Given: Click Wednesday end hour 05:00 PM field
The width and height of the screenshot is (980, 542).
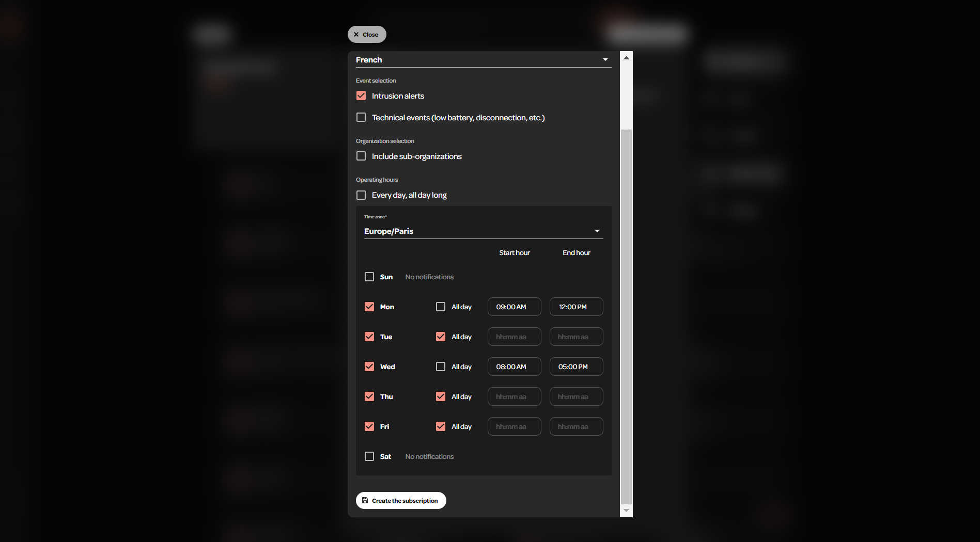Looking at the screenshot, I should pyautogui.click(x=576, y=367).
